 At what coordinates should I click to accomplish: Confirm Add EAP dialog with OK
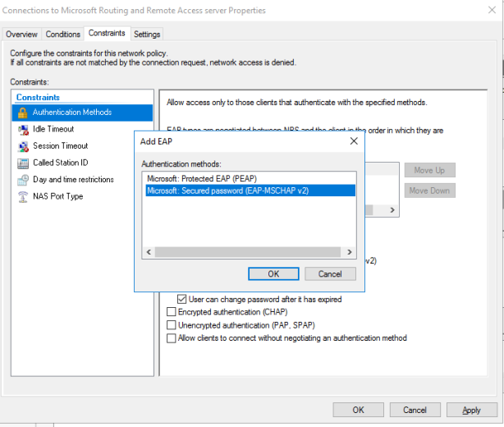pos(273,274)
